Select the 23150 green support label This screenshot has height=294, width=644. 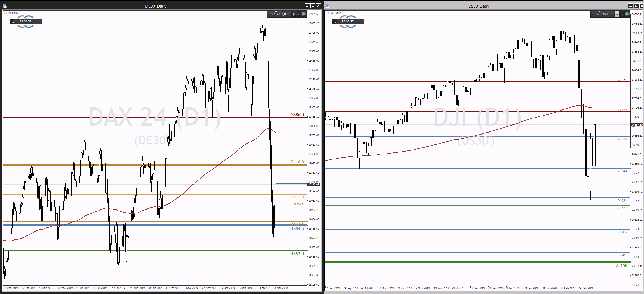click(622, 266)
